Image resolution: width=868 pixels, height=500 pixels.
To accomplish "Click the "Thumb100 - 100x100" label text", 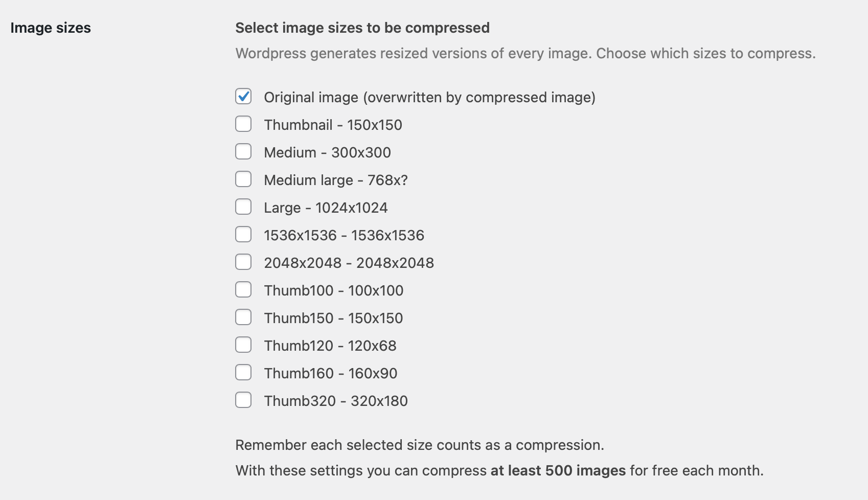I will (333, 290).
